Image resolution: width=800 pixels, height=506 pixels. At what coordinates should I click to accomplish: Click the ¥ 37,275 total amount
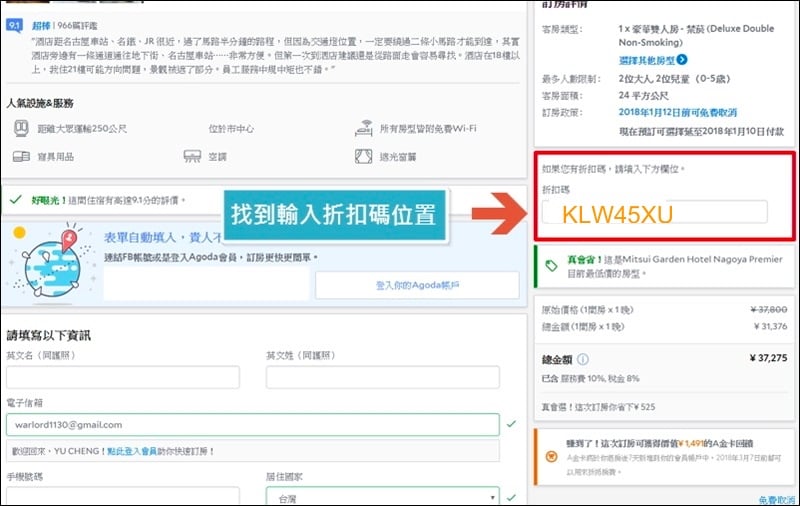[768, 358]
